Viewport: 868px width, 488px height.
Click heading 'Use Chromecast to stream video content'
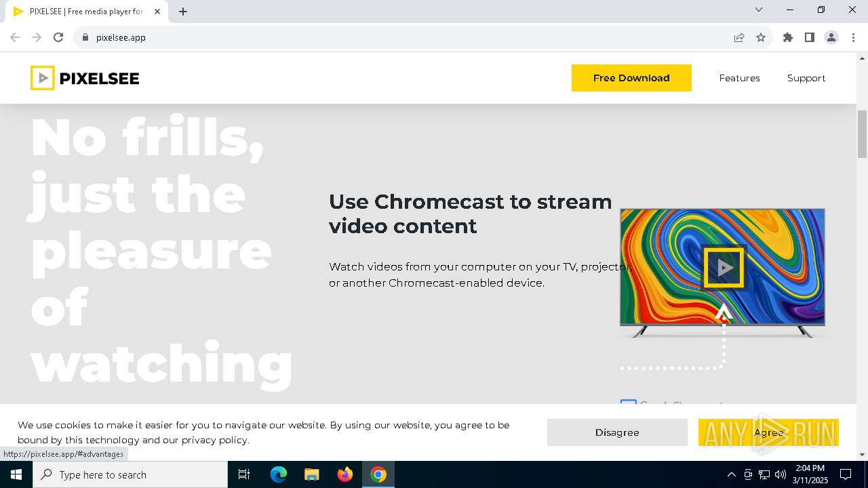[x=471, y=213]
